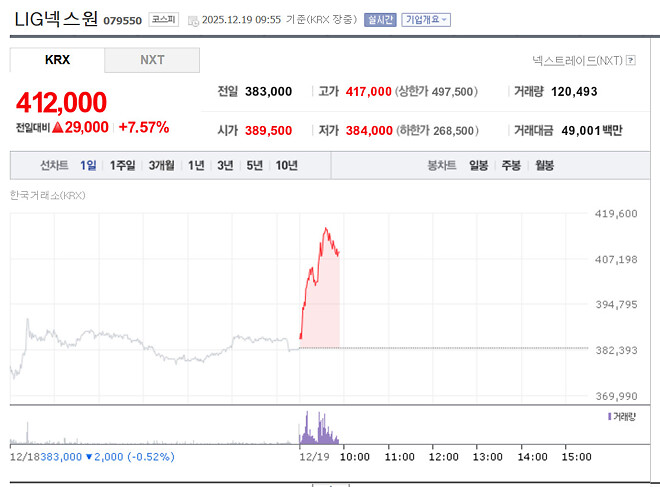Screen dimensions: 660x487
Task: Click the stock name LIG넥스원
Action: (56, 19)
